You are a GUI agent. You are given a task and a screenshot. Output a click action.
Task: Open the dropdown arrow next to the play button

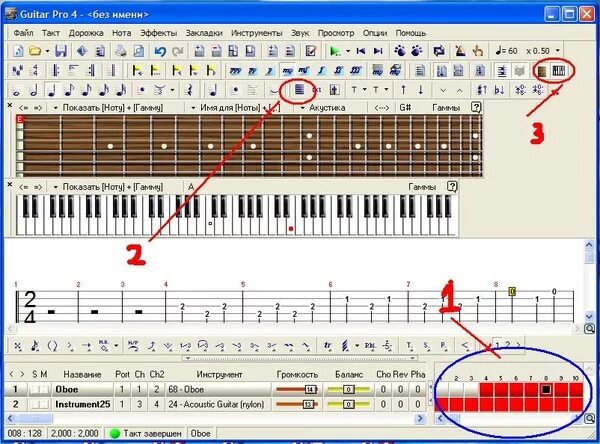348,51
